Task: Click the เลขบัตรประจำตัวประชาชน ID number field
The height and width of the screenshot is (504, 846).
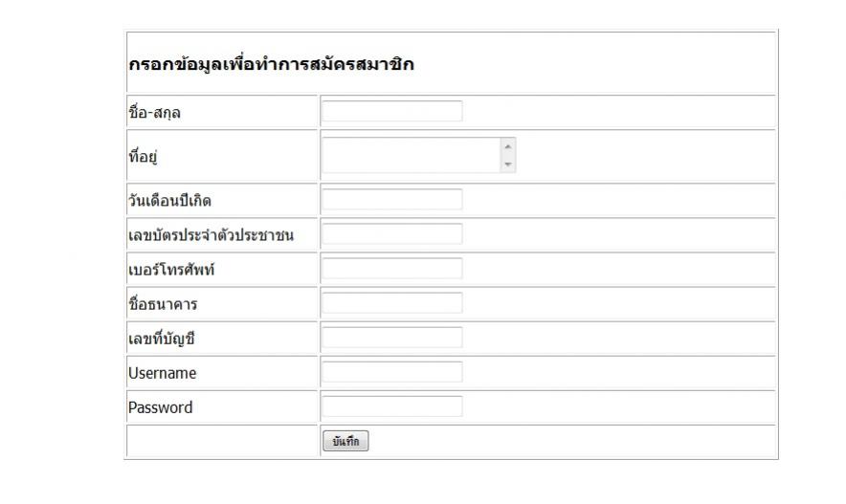Action: 391,234
